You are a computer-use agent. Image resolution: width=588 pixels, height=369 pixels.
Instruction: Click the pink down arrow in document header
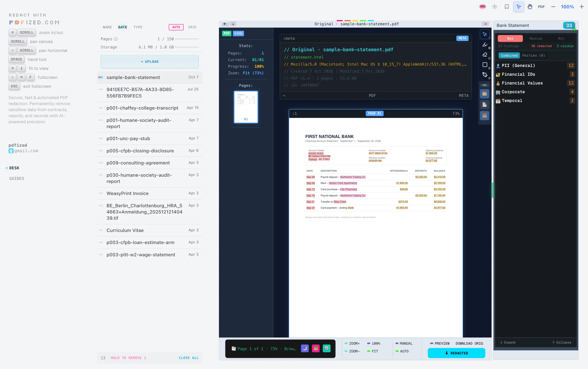[x=233, y=24]
